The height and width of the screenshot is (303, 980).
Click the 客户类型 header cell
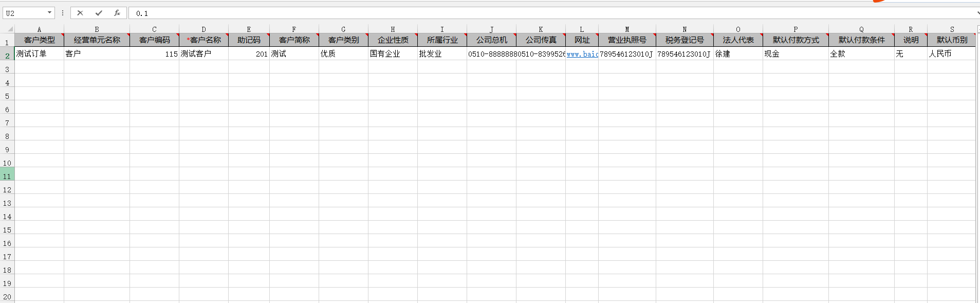point(39,40)
